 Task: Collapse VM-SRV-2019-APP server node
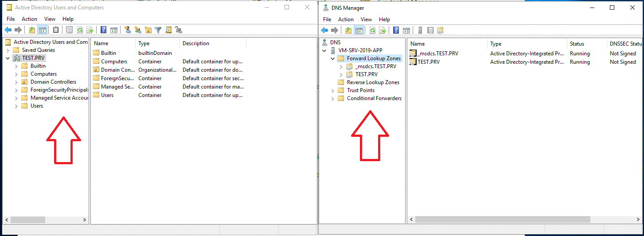[x=324, y=50]
